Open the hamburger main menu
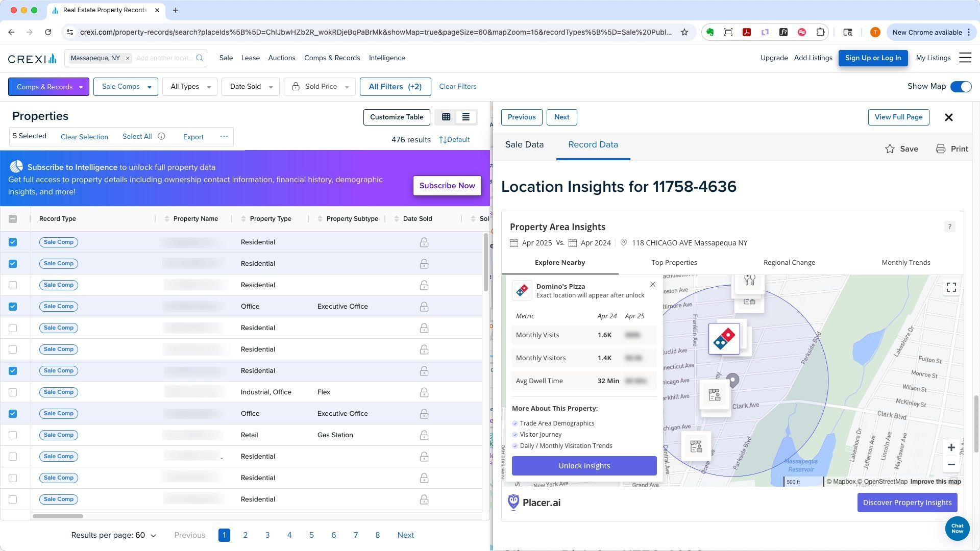The height and width of the screenshot is (551, 980). tap(965, 58)
